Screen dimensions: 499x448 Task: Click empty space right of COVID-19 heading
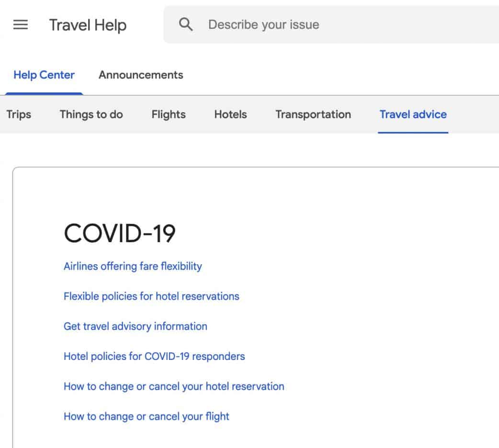click(x=335, y=234)
